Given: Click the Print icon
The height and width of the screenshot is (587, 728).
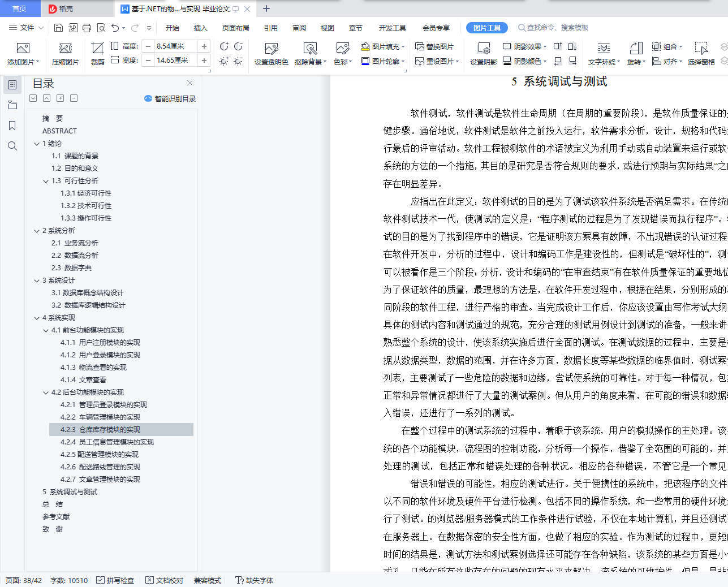Looking at the screenshot, I should pos(87,28).
